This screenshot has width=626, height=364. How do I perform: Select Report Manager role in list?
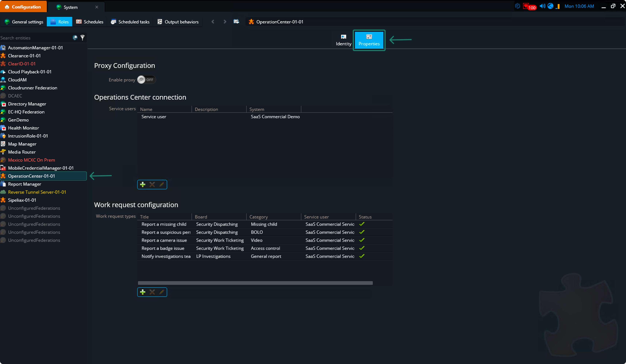pyautogui.click(x=24, y=184)
